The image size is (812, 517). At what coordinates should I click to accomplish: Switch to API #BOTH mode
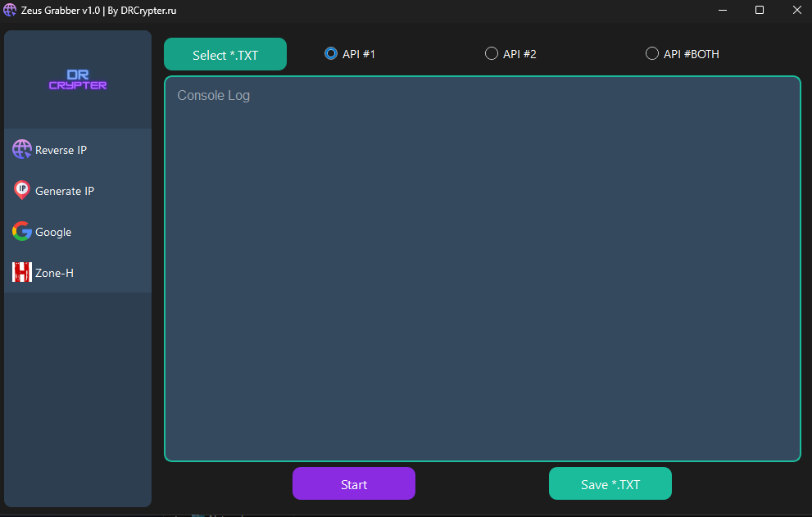pyautogui.click(x=652, y=52)
